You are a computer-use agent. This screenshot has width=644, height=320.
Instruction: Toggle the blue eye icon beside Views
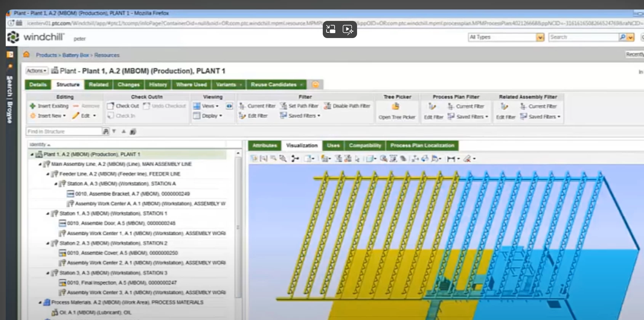tap(229, 106)
